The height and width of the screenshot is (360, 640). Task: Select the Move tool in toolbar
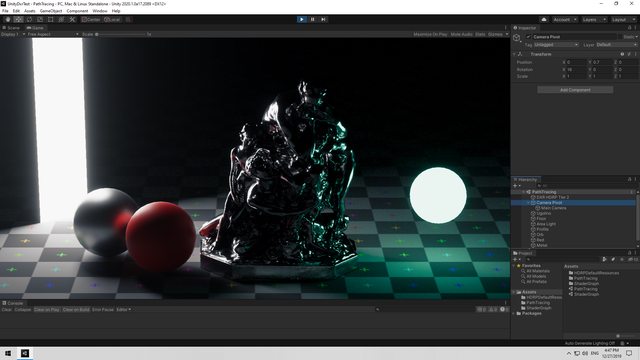(18, 20)
